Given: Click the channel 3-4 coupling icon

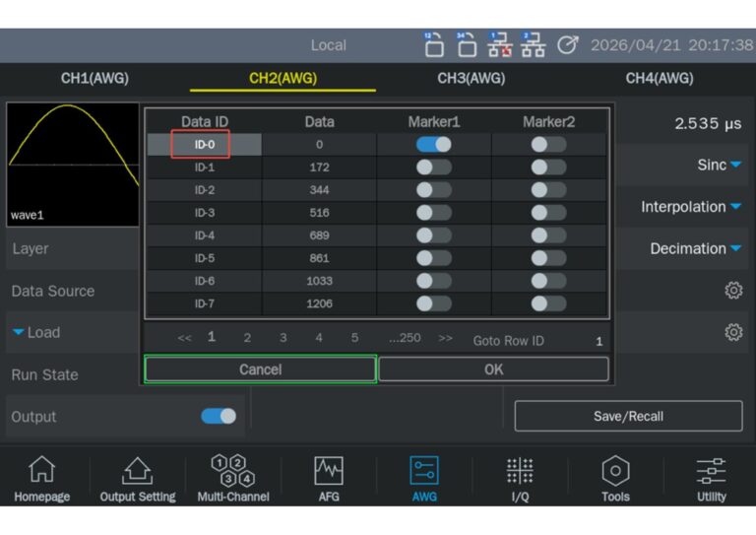Looking at the screenshot, I should tap(467, 45).
